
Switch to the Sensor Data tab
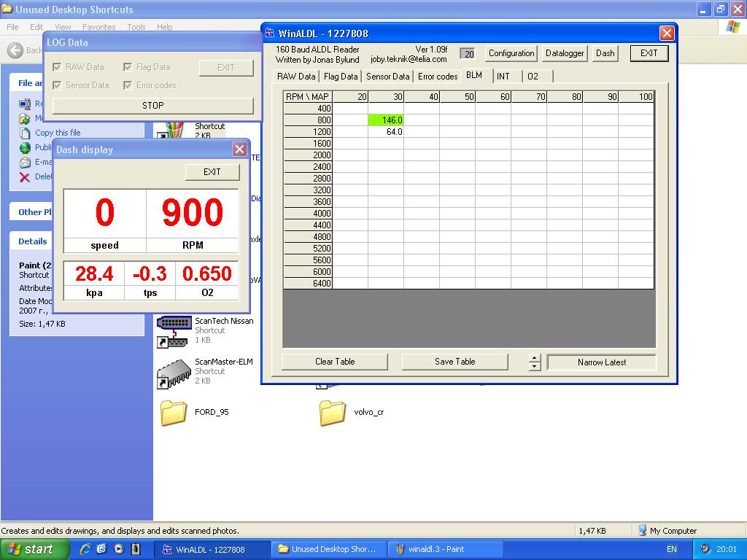pyautogui.click(x=387, y=77)
